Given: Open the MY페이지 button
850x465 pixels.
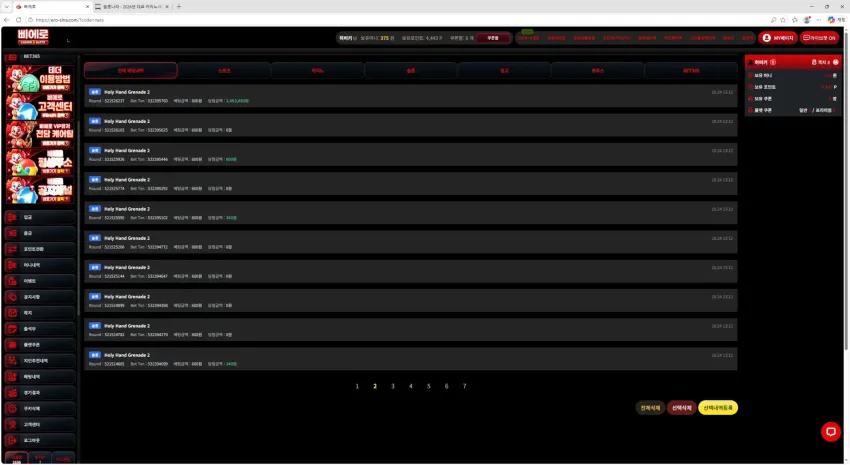Looking at the screenshot, I should 777,38.
